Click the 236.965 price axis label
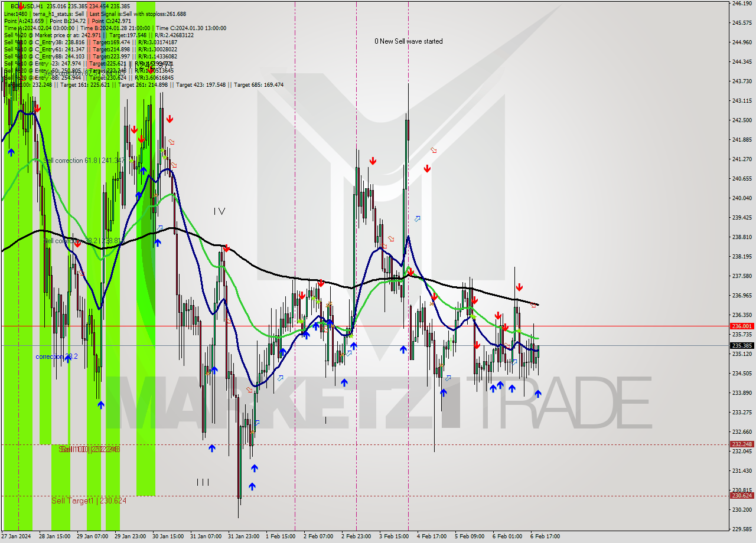 coord(741,296)
